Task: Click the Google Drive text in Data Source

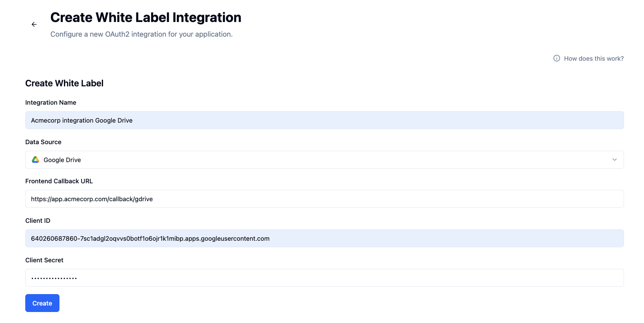Action: click(x=62, y=160)
